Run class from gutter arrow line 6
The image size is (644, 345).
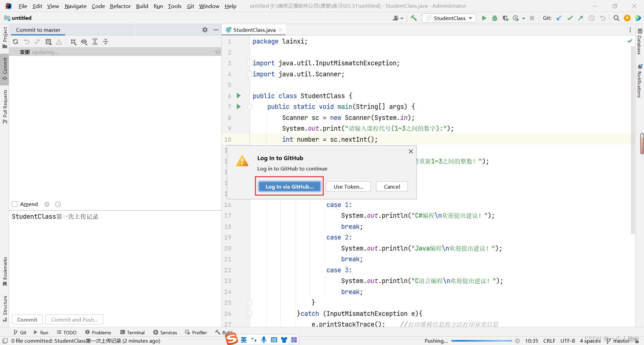[239, 96]
